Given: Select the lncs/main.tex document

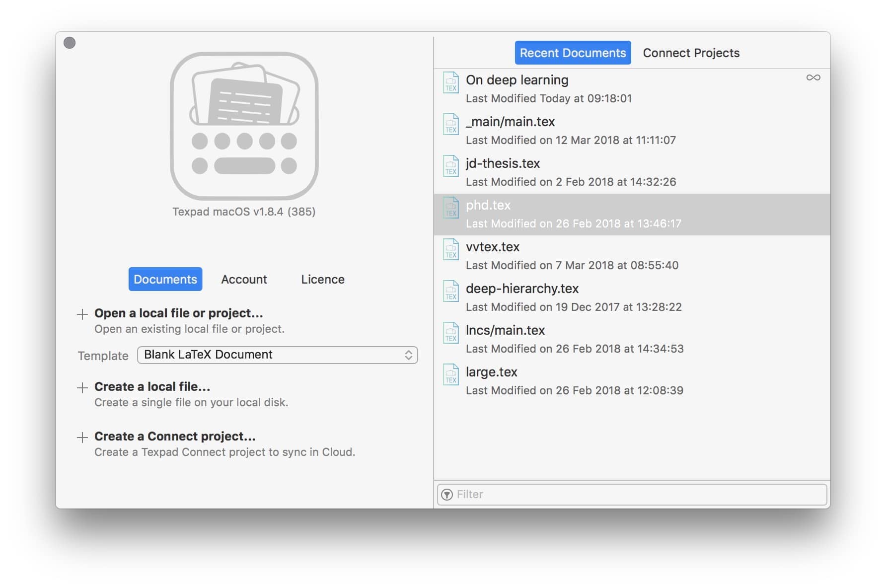Looking at the screenshot, I should [632, 340].
